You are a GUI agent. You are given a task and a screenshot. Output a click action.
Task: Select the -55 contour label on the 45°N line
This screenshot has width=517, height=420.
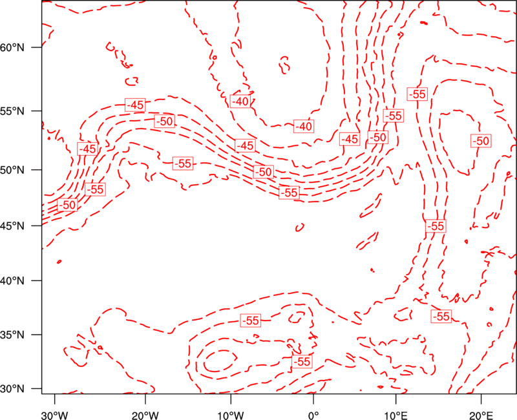[436, 226]
